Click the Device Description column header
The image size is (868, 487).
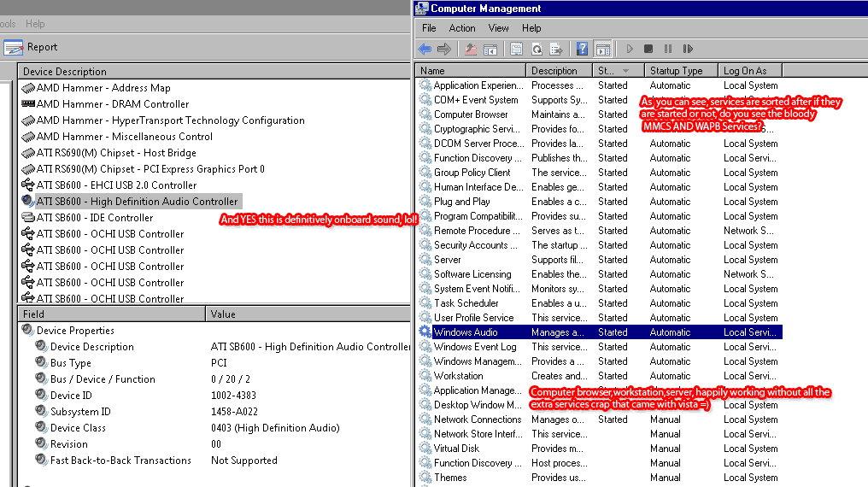click(x=214, y=72)
